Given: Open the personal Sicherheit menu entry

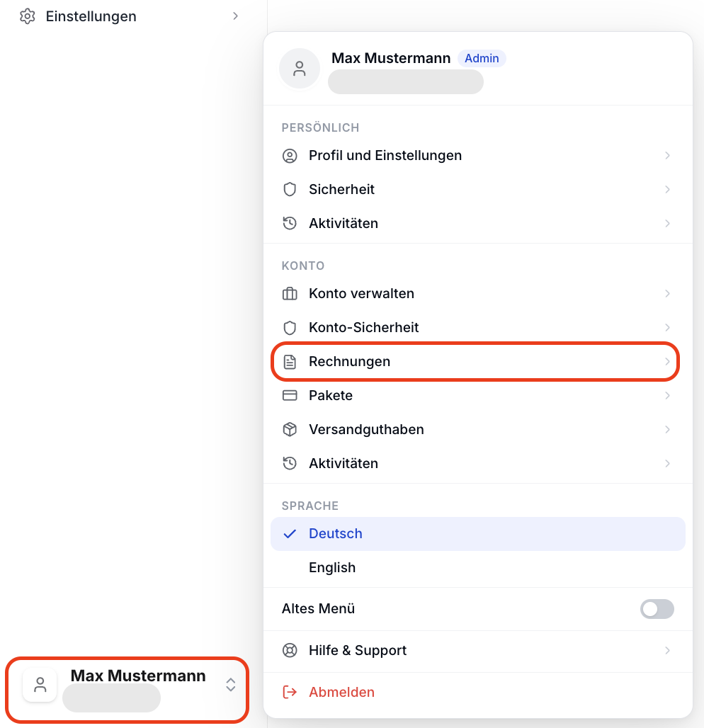Looking at the screenshot, I should (x=478, y=189).
